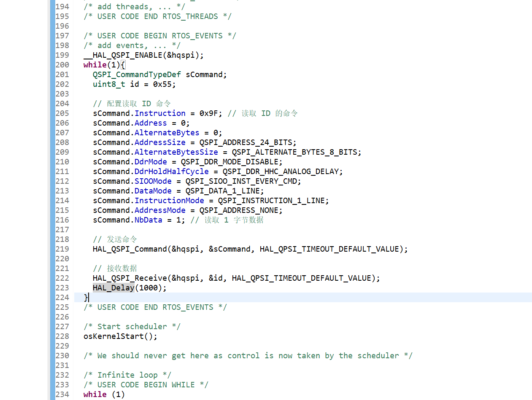Screen dimensions: 532x400
Task: Click the DataMode member link on line 213
Action: pos(153,191)
